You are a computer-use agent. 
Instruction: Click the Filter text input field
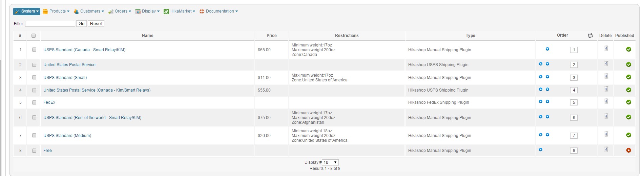click(50, 24)
